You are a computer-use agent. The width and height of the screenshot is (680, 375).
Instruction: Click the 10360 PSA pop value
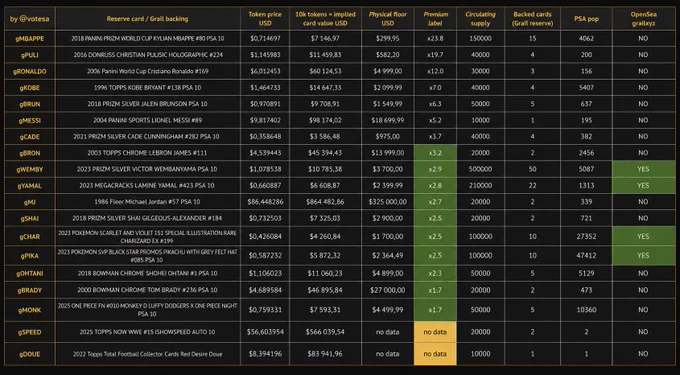coord(586,310)
